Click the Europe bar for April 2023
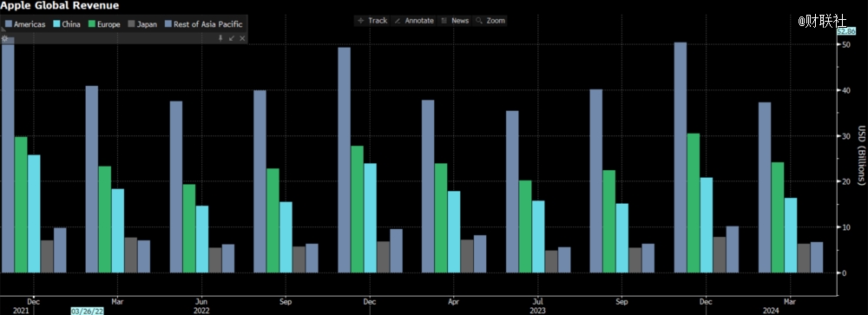 [441, 218]
